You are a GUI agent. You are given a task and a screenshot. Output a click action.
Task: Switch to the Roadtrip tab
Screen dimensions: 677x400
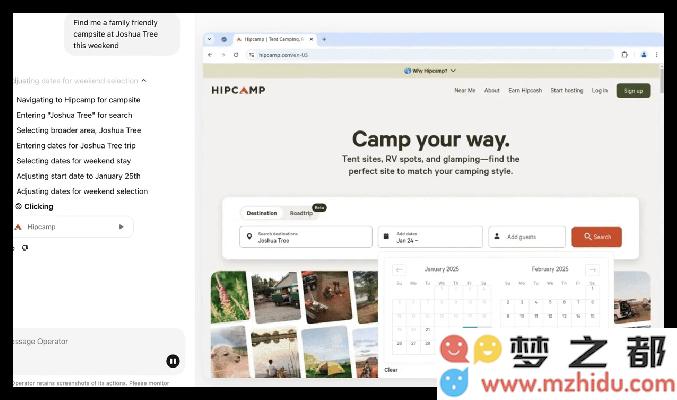[x=301, y=213]
